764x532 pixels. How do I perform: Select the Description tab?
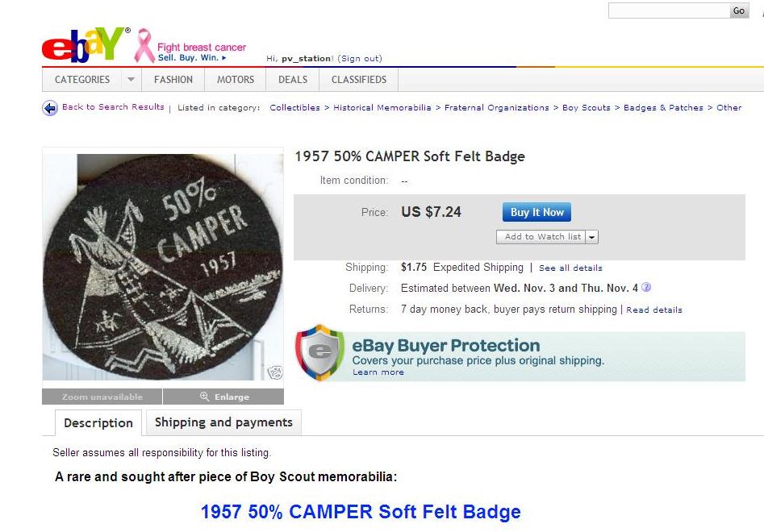pyautogui.click(x=98, y=422)
